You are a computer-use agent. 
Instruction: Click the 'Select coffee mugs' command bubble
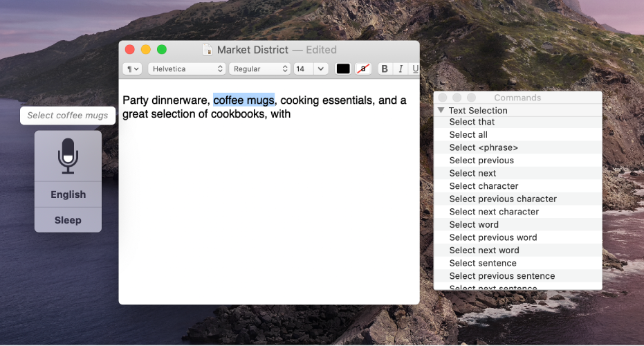pos(68,116)
